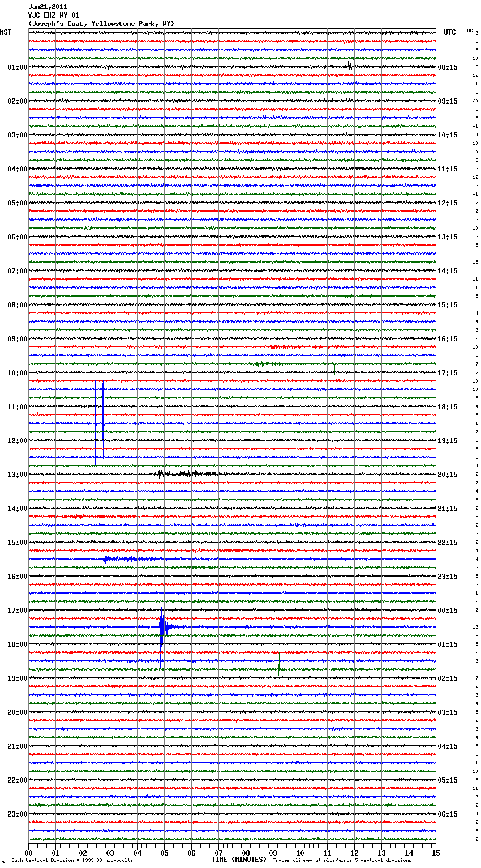The width and height of the screenshot is (481, 868).
Task: Click minute tick label 15 on bottom axis
Action: click(x=436, y=853)
